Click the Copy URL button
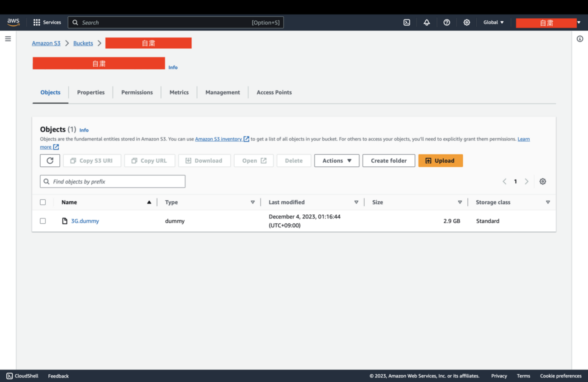 pos(150,160)
